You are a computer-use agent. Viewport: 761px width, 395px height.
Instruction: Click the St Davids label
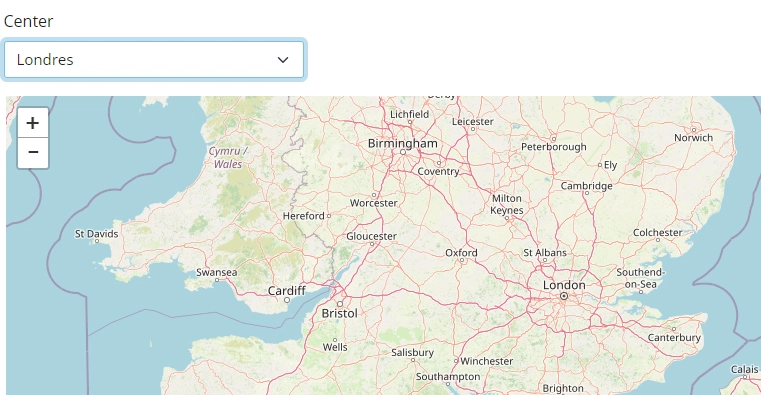tap(97, 234)
